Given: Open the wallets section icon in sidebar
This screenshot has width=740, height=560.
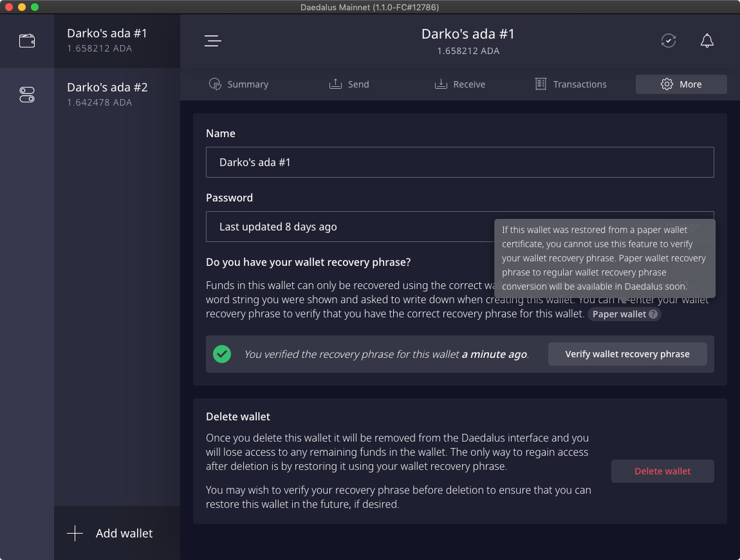Looking at the screenshot, I should pyautogui.click(x=27, y=41).
